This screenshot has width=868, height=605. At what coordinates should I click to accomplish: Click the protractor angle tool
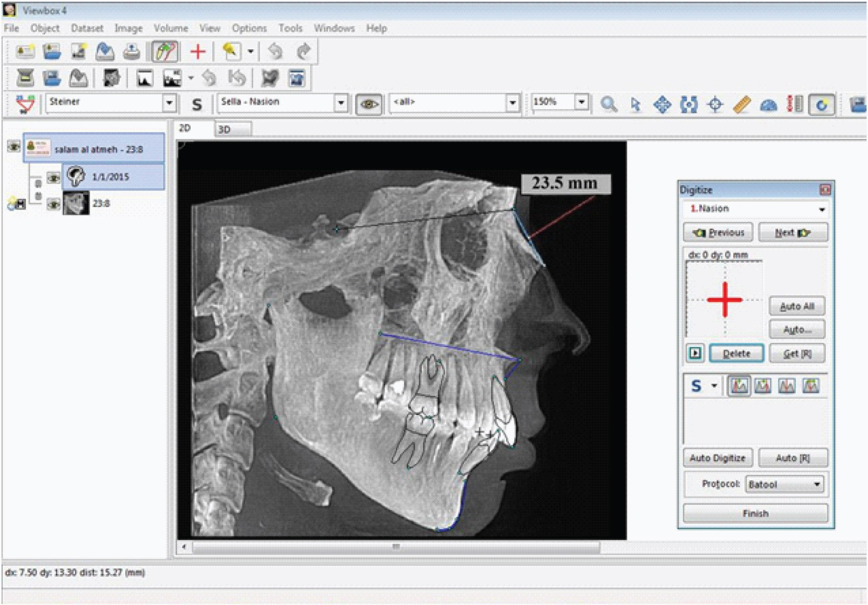768,104
